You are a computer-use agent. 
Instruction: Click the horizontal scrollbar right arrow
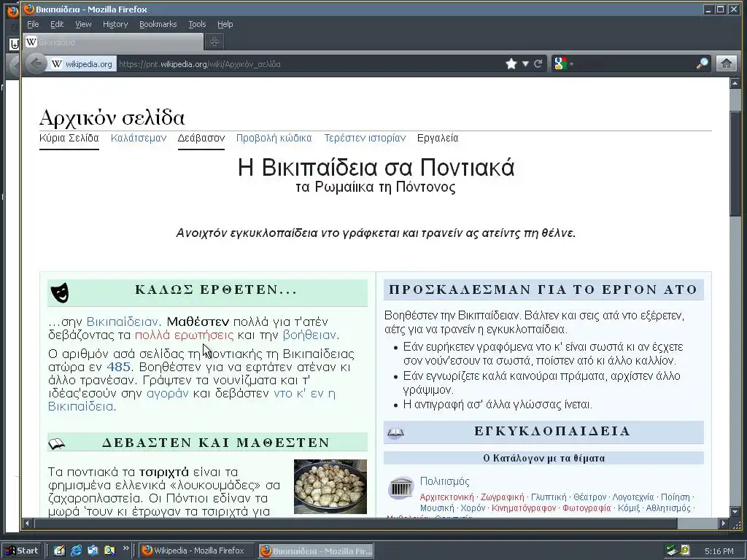[723, 524]
